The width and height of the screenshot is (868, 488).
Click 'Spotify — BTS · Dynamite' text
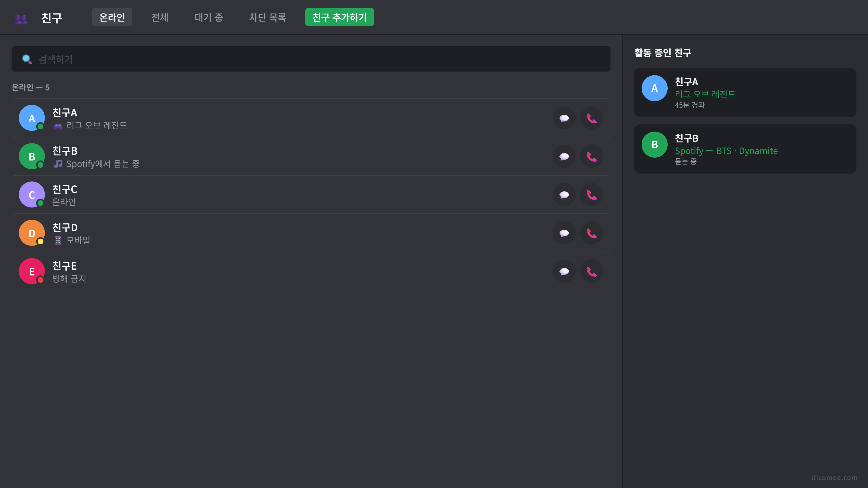(x=726, y=151)
